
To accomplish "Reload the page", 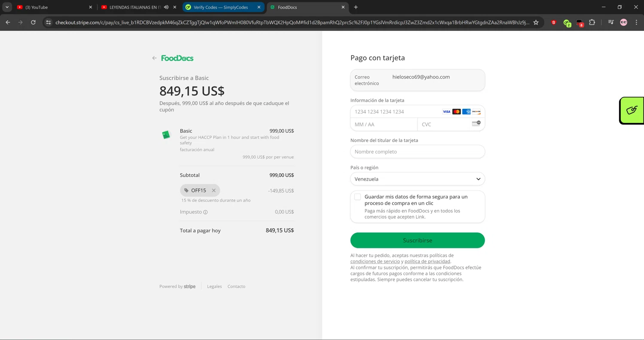I will 33,22.
